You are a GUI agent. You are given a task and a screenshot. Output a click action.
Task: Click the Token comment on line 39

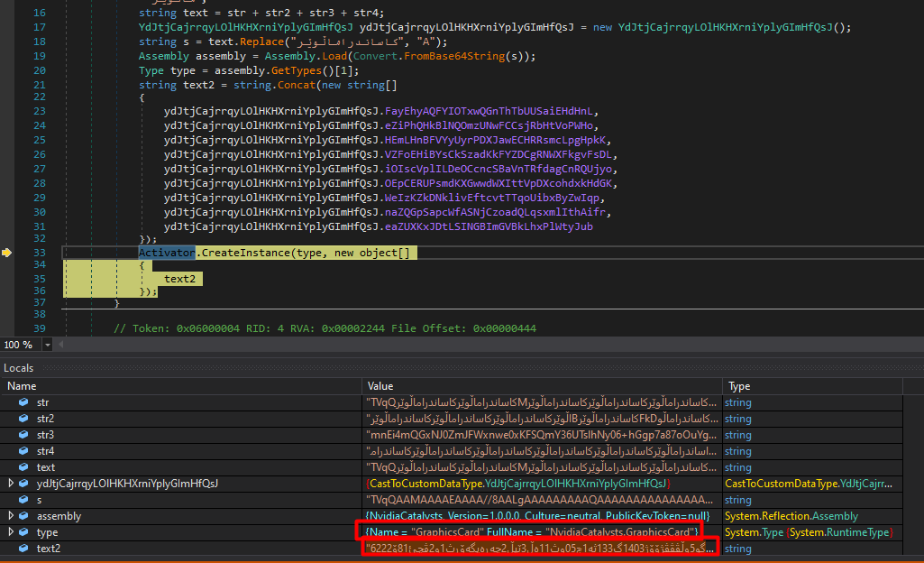pyautogui.click(x=325, y=328)
